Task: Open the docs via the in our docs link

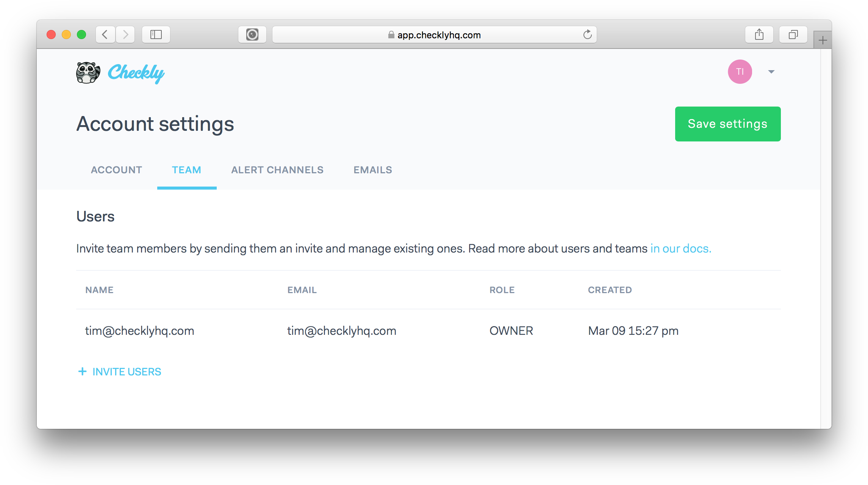Action: (x=680, y=248)
